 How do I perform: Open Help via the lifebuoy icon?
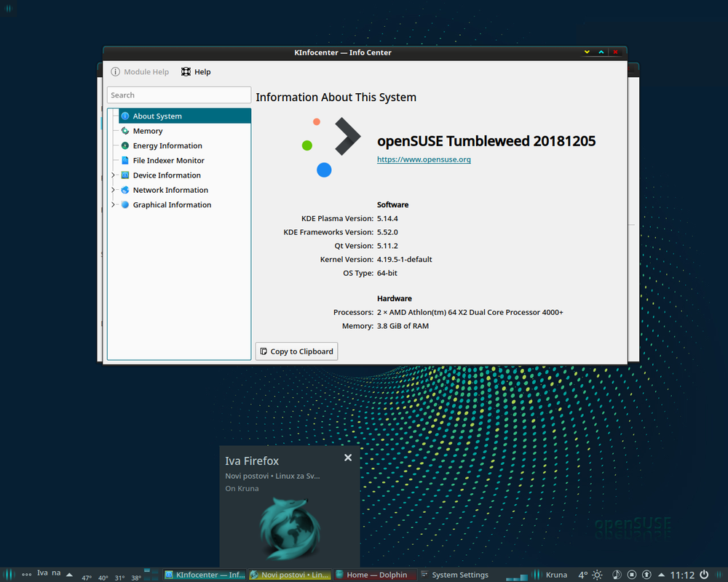point(186,72)
